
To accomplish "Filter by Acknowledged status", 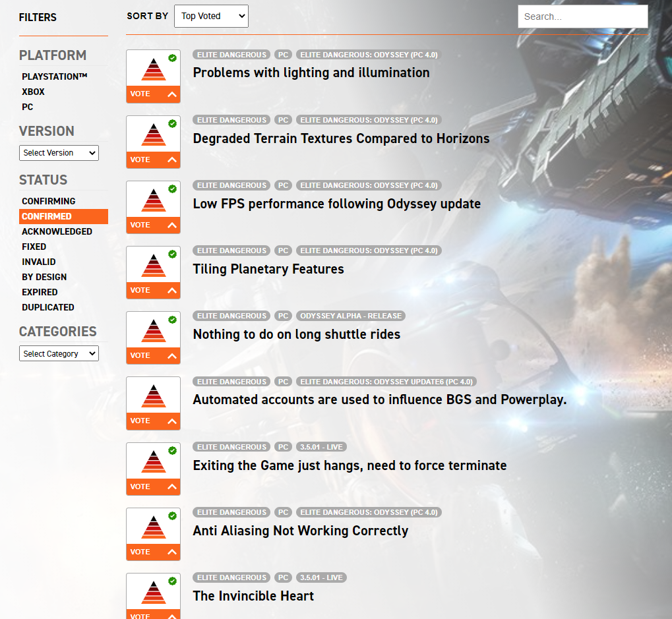I will point(57,232).
